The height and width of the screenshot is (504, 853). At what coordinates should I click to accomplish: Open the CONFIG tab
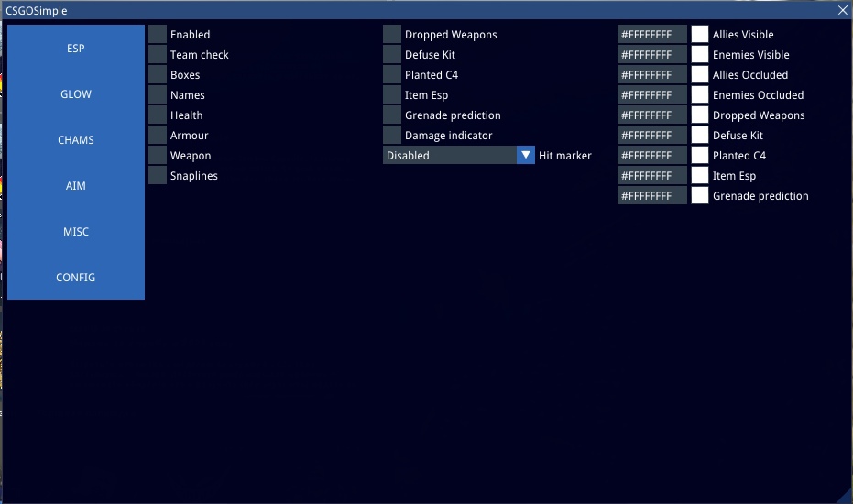(x=76, y=277)
